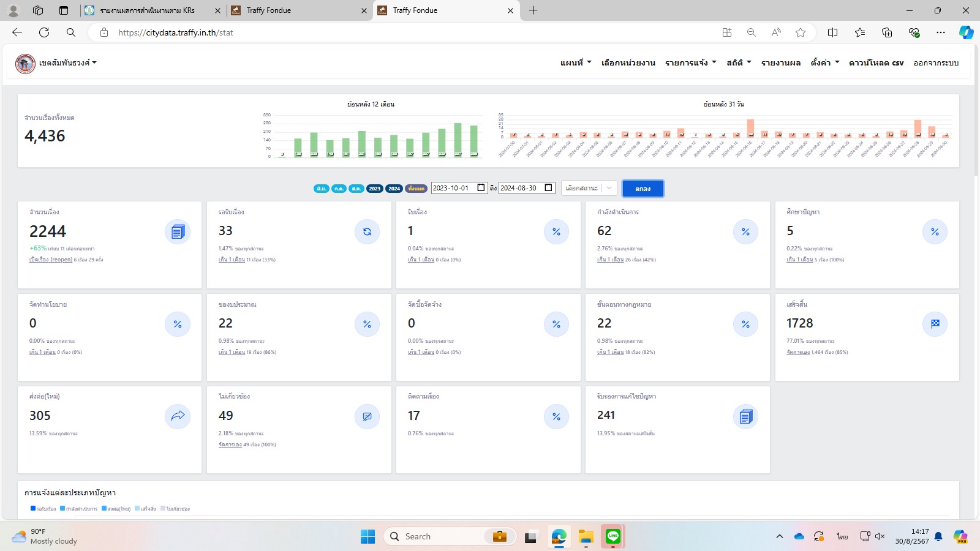
Task: Open the เลือกสถานะ status dropdown
Action: 588,188
